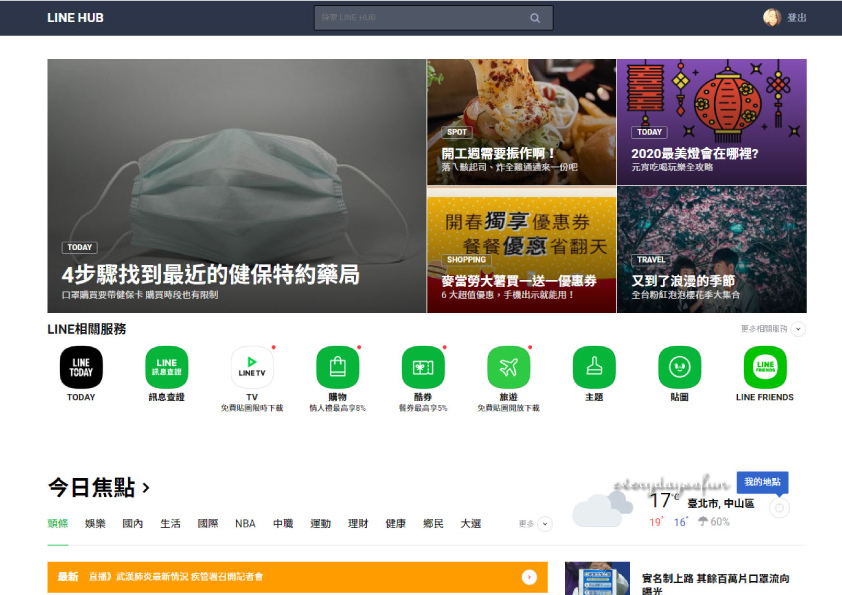
Task: Click the user profile avatar
Action: [x=772, y=17]
